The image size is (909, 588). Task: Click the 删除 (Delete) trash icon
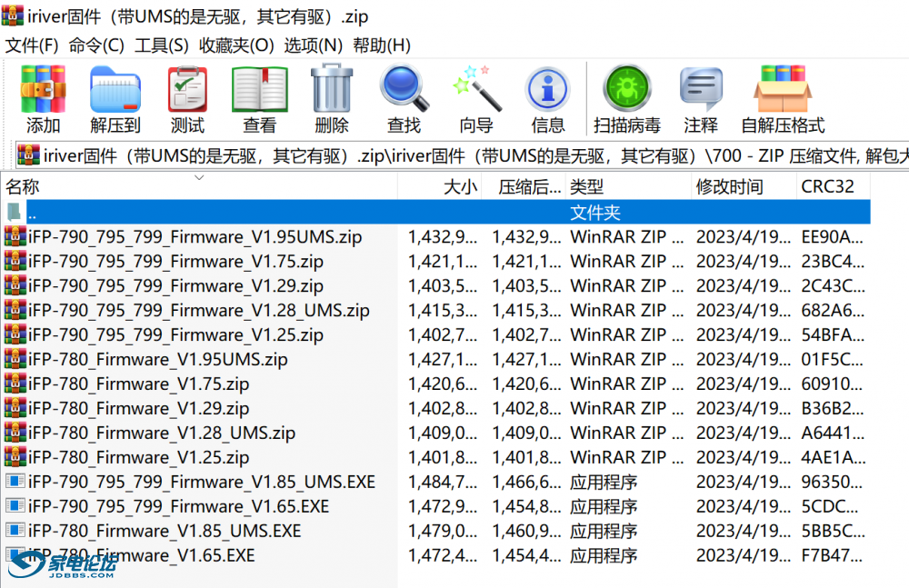point(332,88)
